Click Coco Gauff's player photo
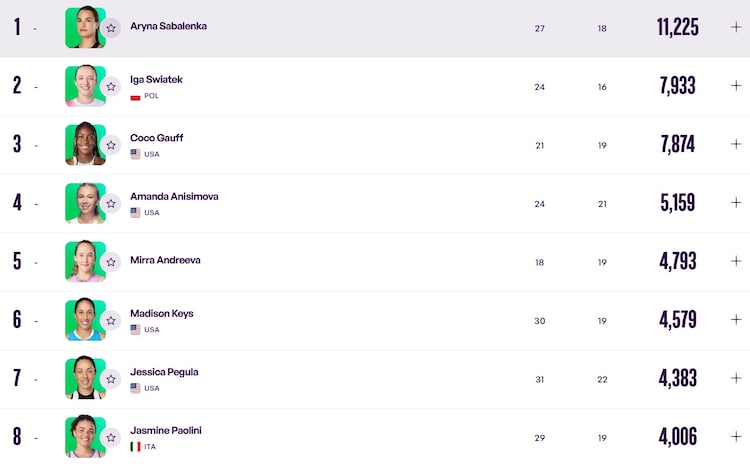The image size is (750, 466). [85, 144]
